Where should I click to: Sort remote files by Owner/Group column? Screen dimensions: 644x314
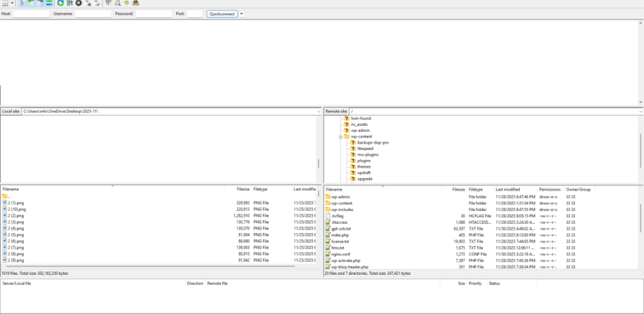tap(579, 189)
